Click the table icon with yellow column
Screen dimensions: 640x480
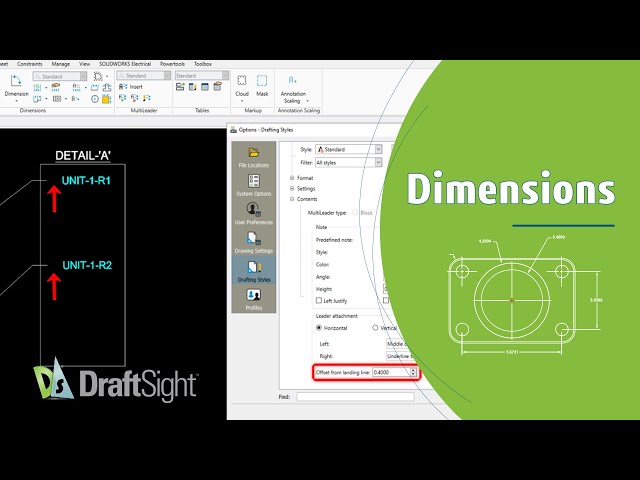point(193,87)
